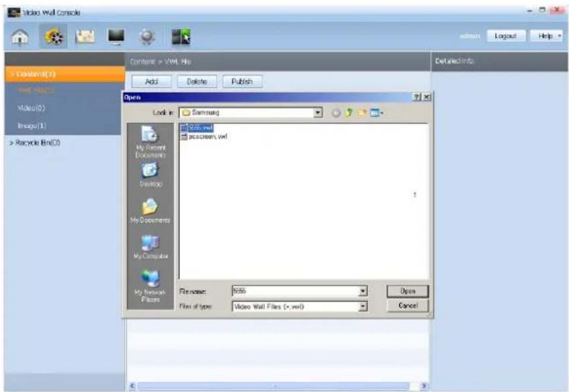
Task: Open My Recent Documents place
Action: click(150, 142)
